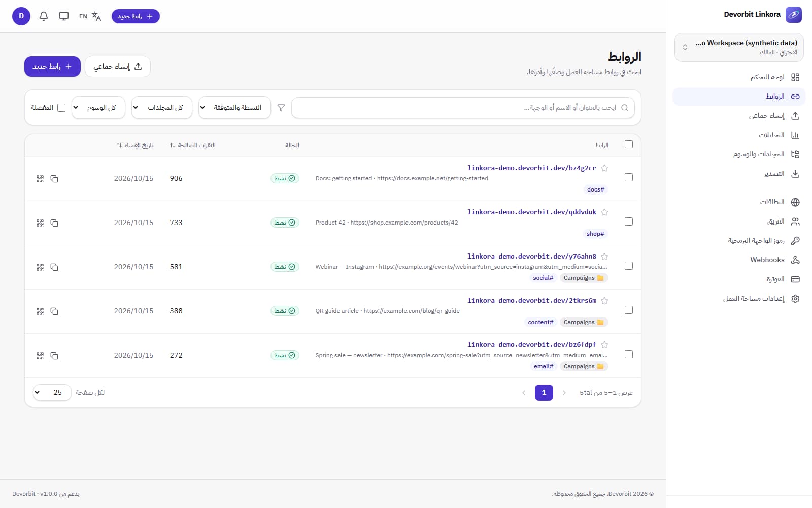
Task: Show QR code for bz4g2cr link
Action: tap(40, 179)
